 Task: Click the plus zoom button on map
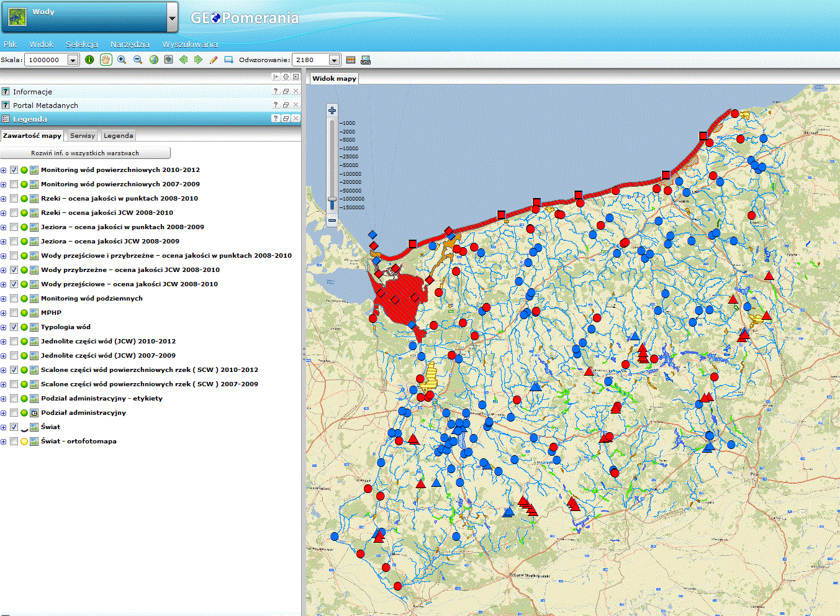click(x=332, y=111)
